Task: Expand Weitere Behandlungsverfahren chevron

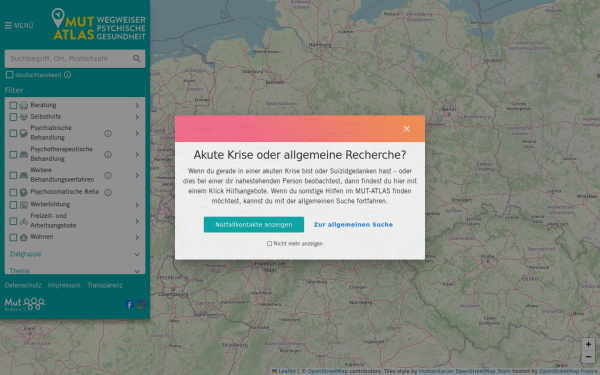Action: [137, 175]
